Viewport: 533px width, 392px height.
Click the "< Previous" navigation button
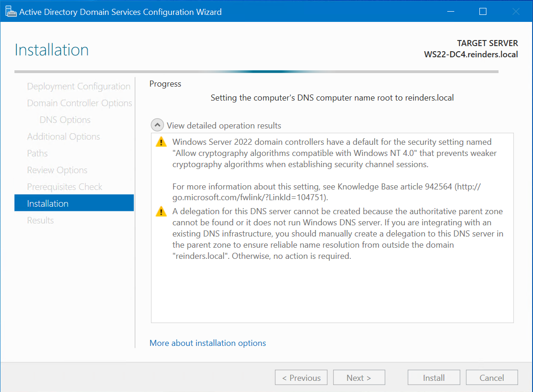tap(301, 377)
